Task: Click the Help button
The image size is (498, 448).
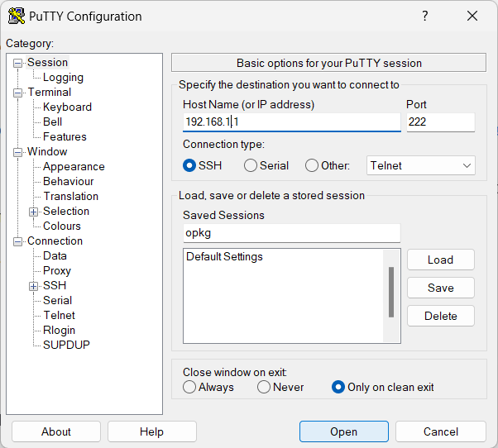Action: pos(152,431)
